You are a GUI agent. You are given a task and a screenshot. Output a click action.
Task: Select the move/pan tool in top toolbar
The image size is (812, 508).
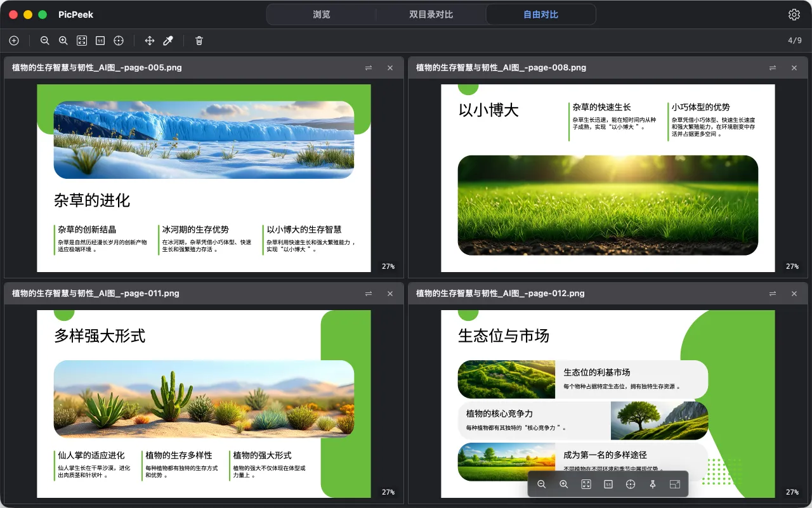[150, 41]
